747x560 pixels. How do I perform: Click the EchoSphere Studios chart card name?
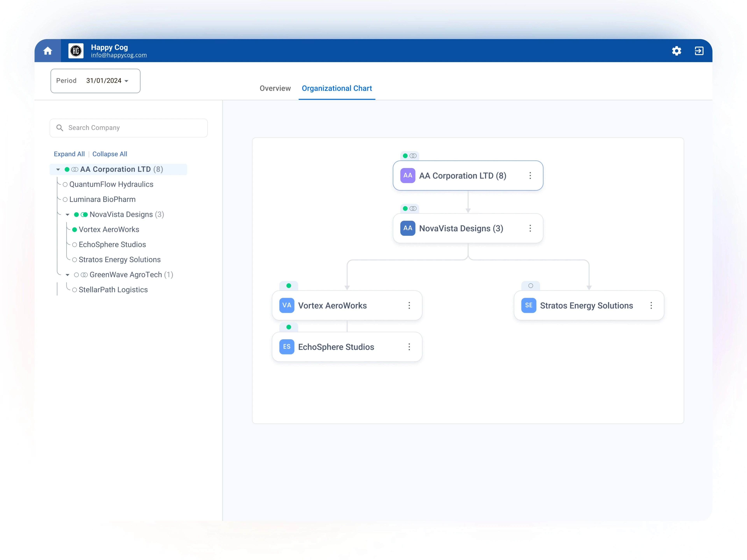(336, 347)
